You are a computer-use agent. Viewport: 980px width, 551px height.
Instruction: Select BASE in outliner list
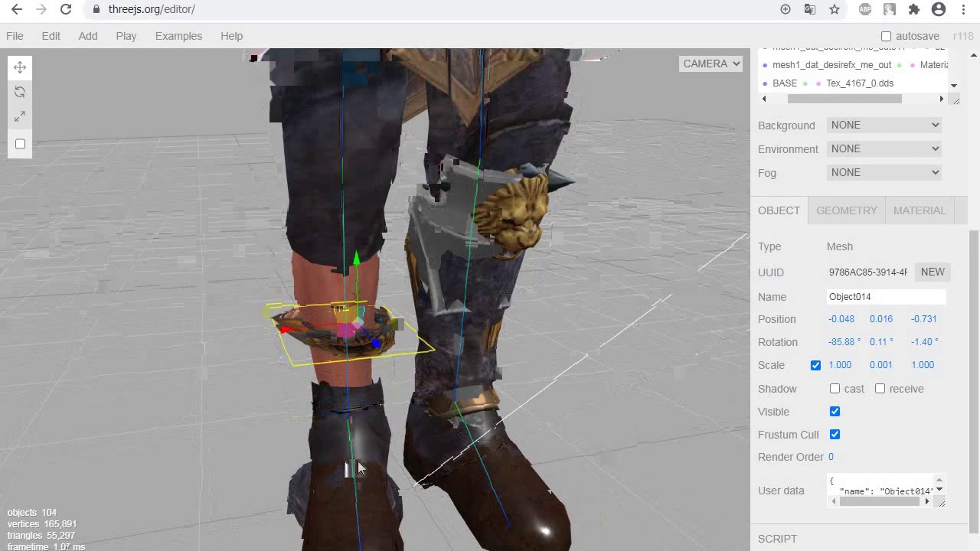point(785,83)
